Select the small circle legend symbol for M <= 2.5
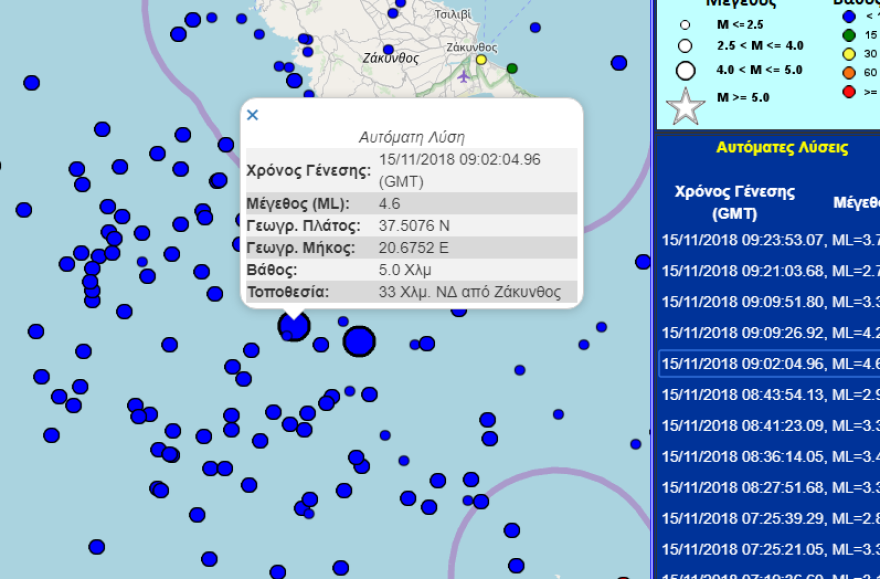This screenshot has height=579, width=880. pos(684,24)
